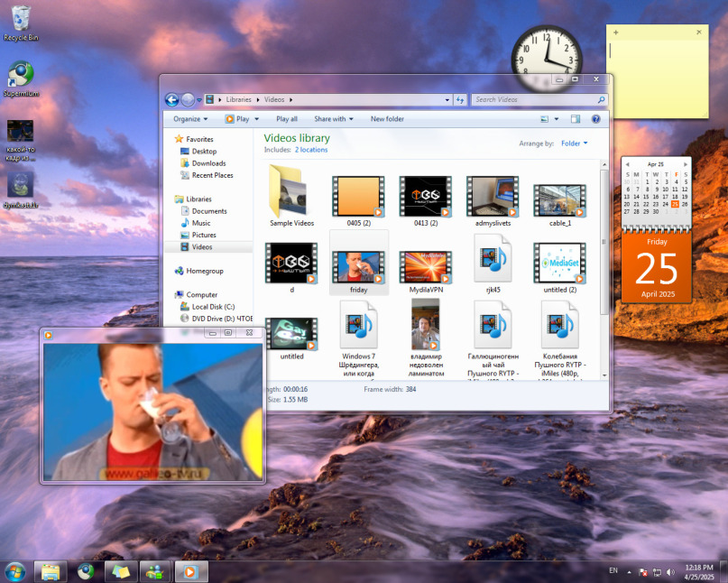The width and height of the screenshot is (728, 583).
Task: Expand the Arrange by Folder dropdown
Action: coord(574,143)
